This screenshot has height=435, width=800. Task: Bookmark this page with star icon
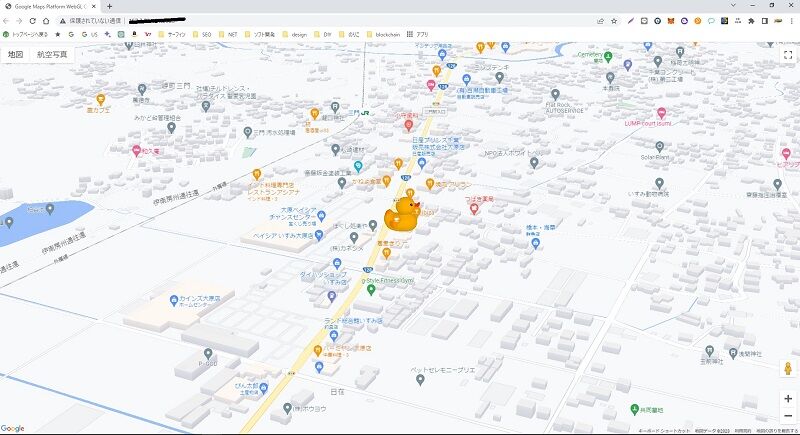point(614,21)
